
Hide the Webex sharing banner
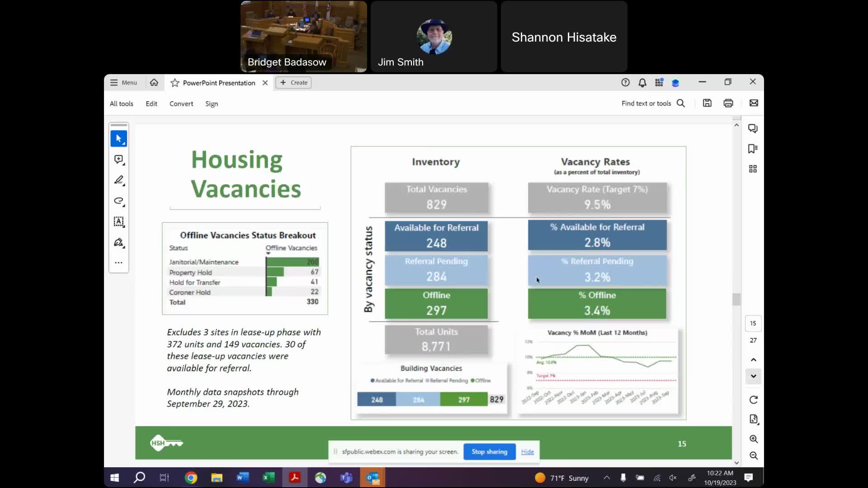528,452
